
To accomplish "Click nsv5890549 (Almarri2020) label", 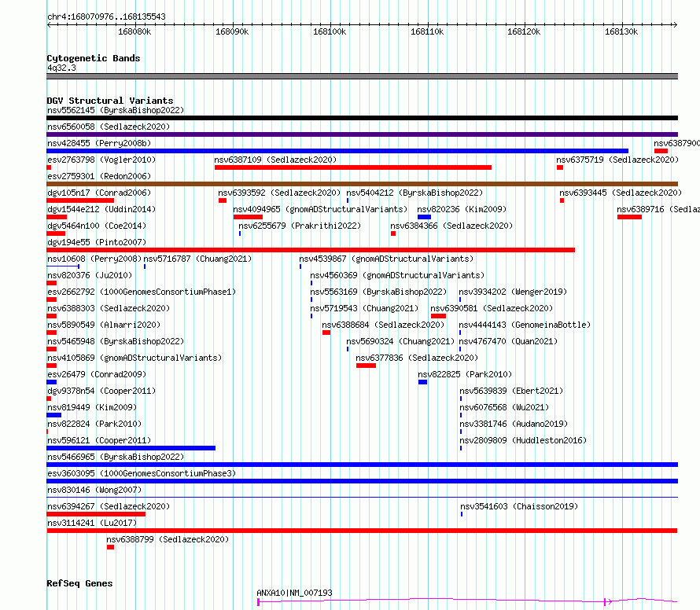I will pos(104,325).
